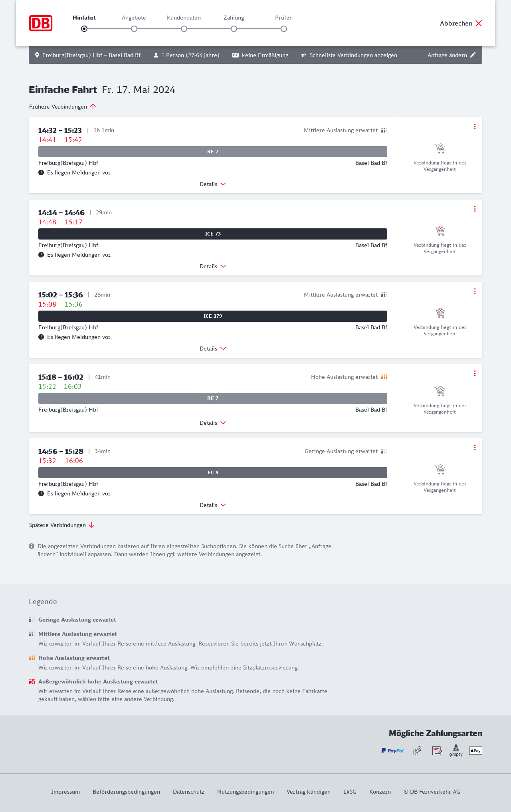Select the Angebote step in progress bar
Screen dimensions: 511x812
134,29
